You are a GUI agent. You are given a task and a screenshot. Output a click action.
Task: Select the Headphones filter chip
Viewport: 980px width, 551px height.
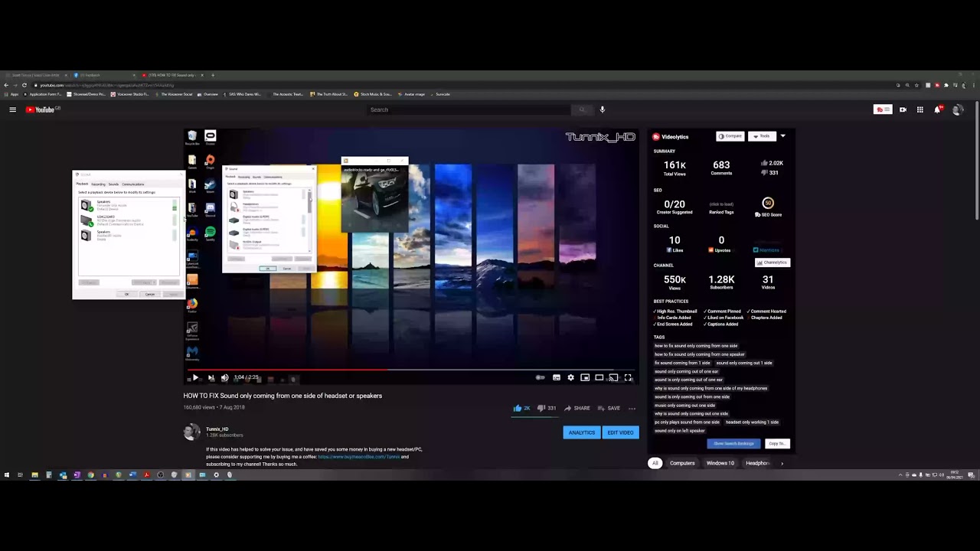coord(757,463)
